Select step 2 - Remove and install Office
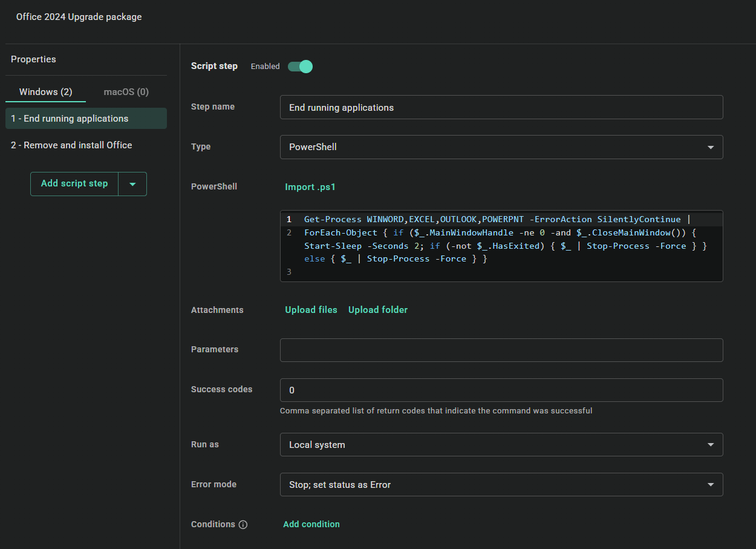 tap(71, 145)
